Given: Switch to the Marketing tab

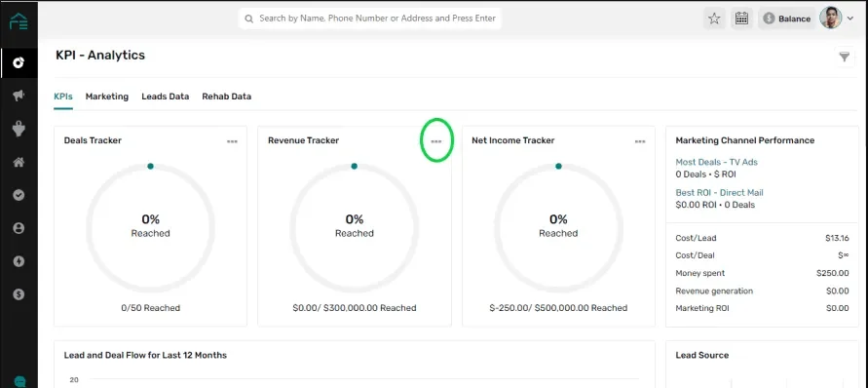Looking at the screenshot, I should [x=107, y=97].
